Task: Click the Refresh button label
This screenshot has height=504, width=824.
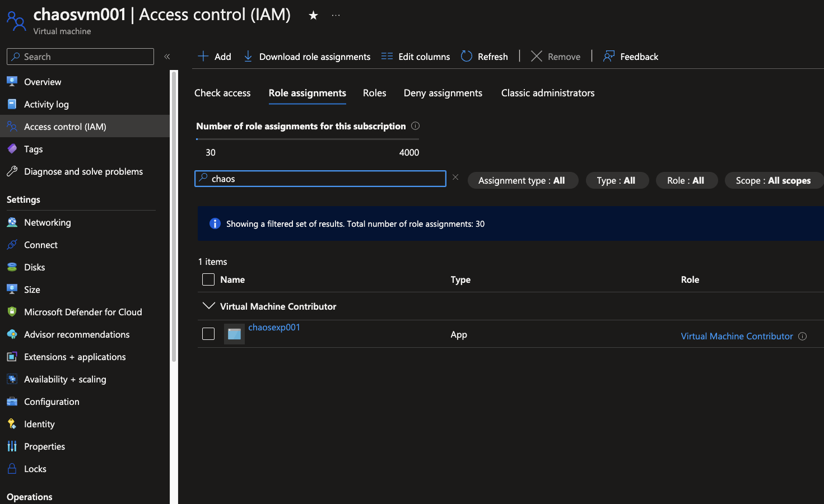Action: pos(493,57)
